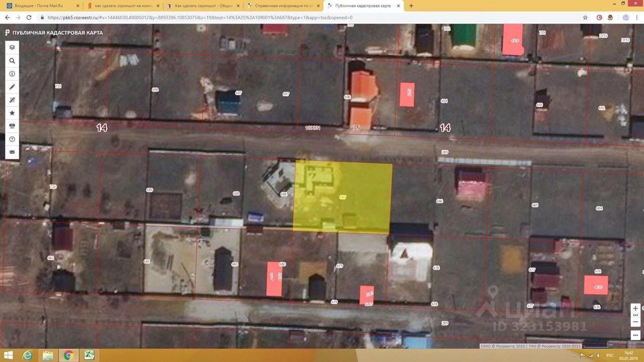Reload the cadastral map page

[29, 17]
